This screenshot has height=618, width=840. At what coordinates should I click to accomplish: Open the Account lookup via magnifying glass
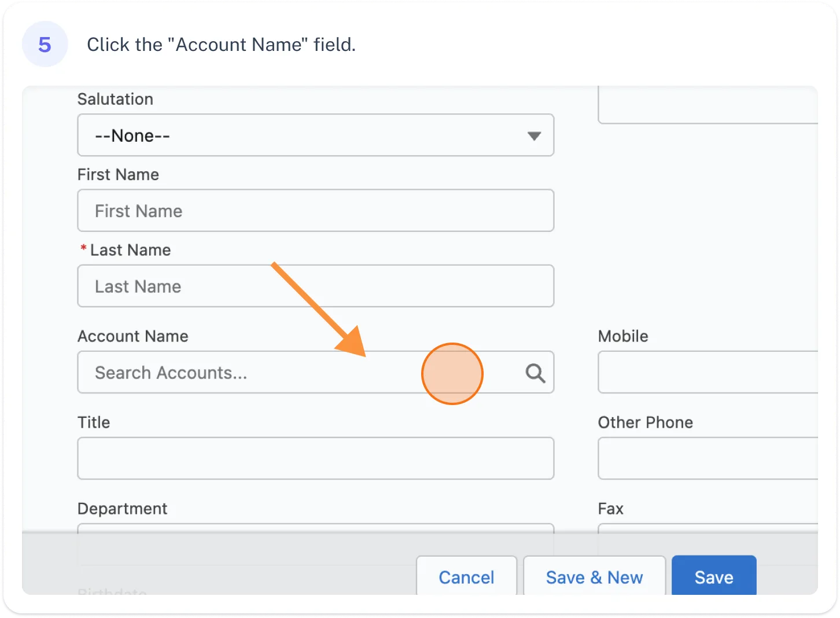pyautogui.click(x=534, y=373)
